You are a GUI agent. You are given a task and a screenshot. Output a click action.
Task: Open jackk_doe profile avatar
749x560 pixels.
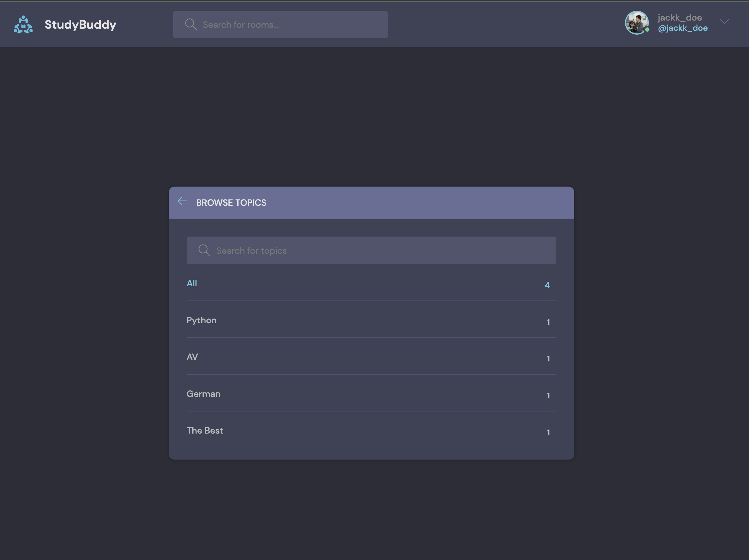click(x=636, y=23)
